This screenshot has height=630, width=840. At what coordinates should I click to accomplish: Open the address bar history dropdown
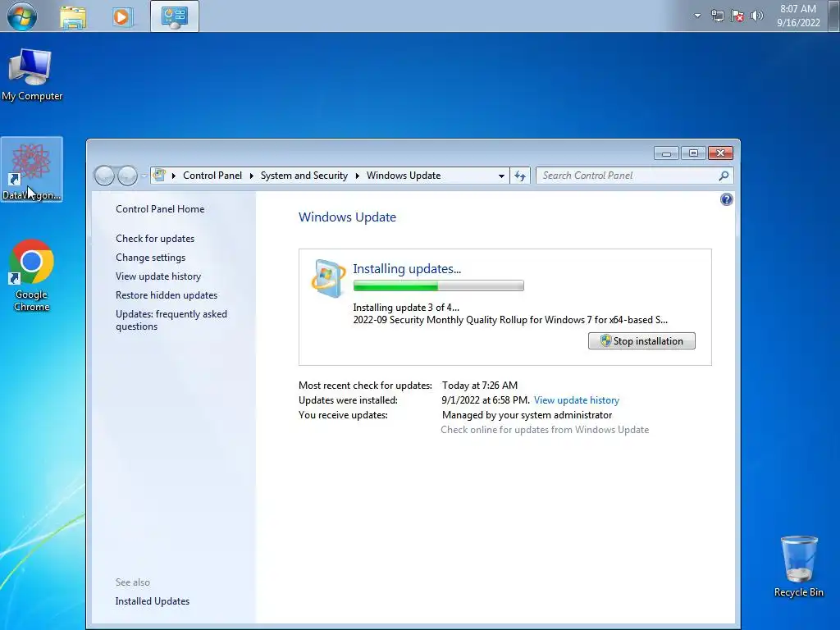[x=501, y=176]
